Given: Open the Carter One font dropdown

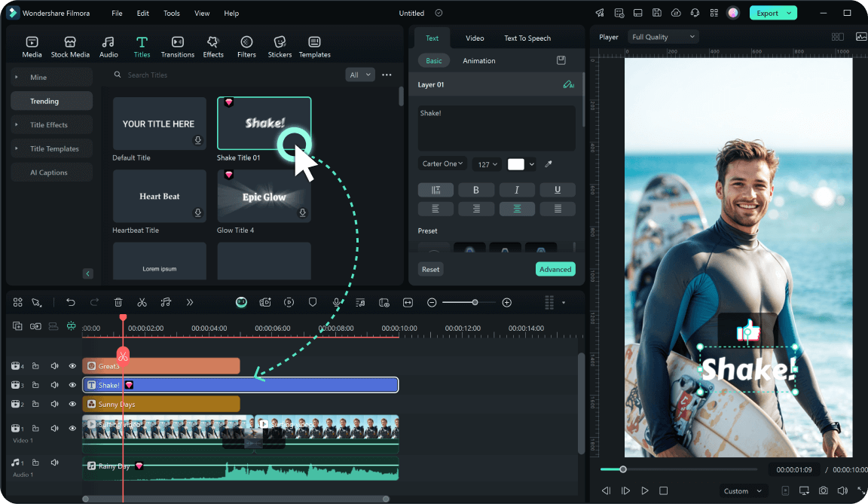Looking at the screenshot, I should (x=442, y=163).
